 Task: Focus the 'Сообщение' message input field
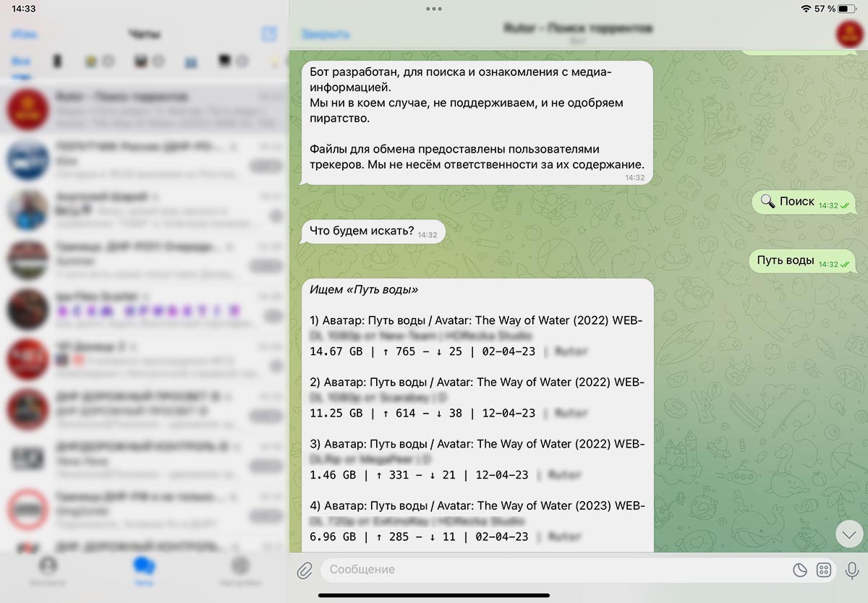[553, 570]
